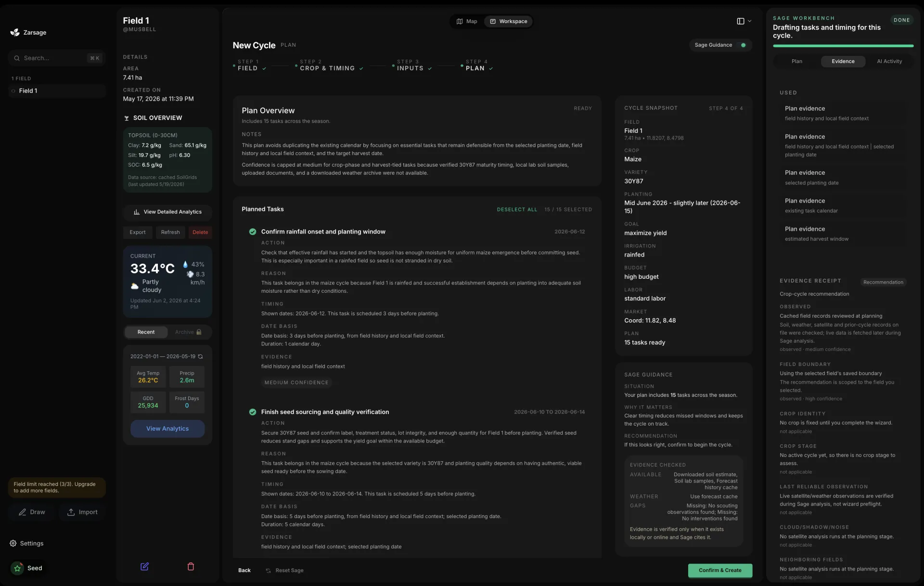Select the Workspace view
924x586 pixels.
[x=508, y=22]
